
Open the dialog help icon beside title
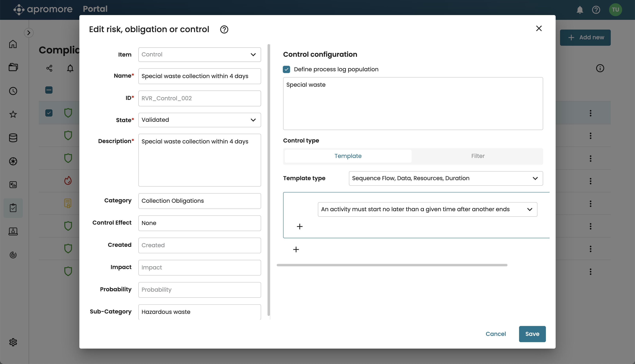click(224, 30)
